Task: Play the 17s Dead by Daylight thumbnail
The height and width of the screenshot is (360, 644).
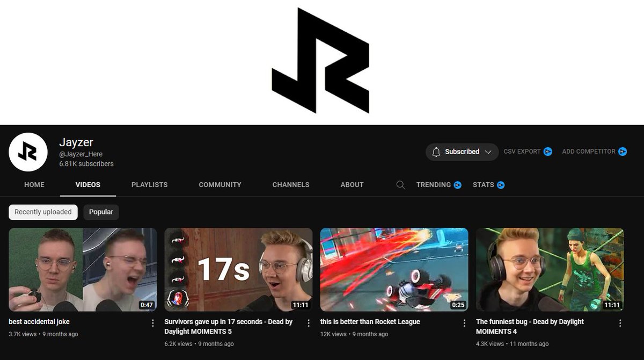Action: tap(238, 270)
